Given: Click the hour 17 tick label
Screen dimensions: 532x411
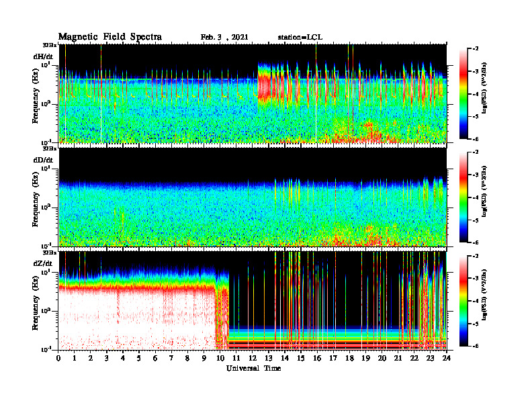Looking at the screenshot, I should [x=333, y=358].
